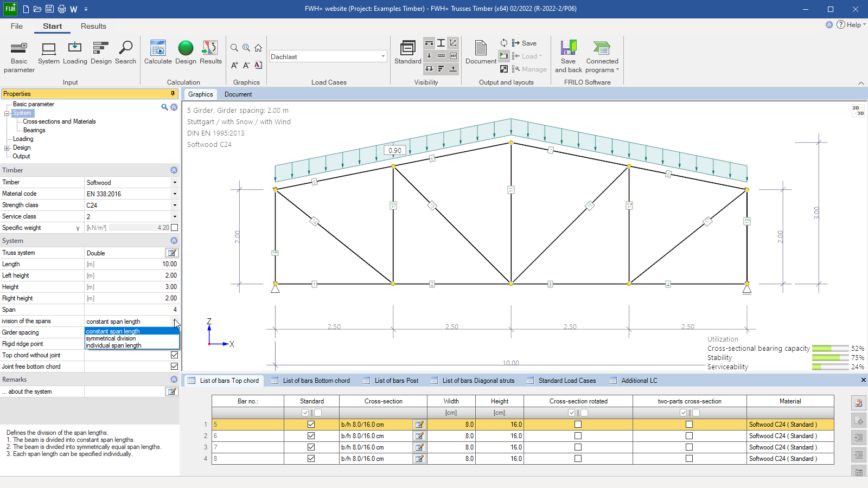Screen dimensions: 868x488
Task: Open List of bars Diagonal struts tab
Action: [x=473, y=381]
